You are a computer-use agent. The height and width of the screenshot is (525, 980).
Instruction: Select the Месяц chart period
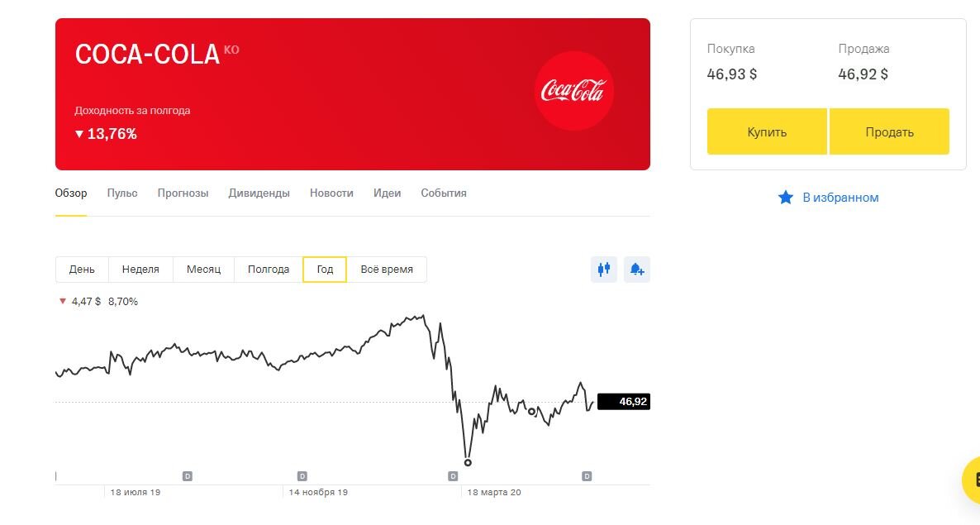click(x=204, y=270)
